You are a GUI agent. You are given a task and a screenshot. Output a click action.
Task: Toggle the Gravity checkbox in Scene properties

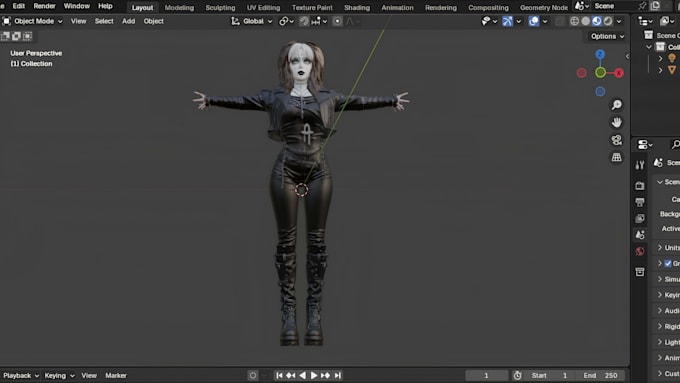668,263
